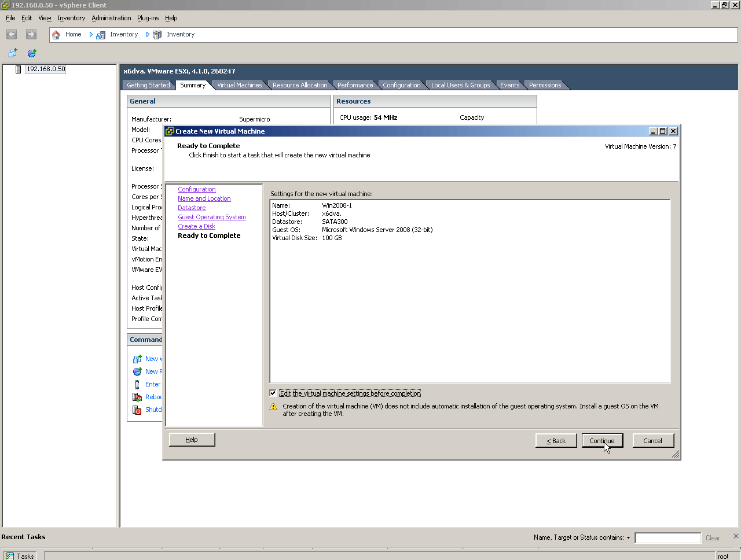
Task: Close the Recent Tasks panel
Action: pos(736,536)
